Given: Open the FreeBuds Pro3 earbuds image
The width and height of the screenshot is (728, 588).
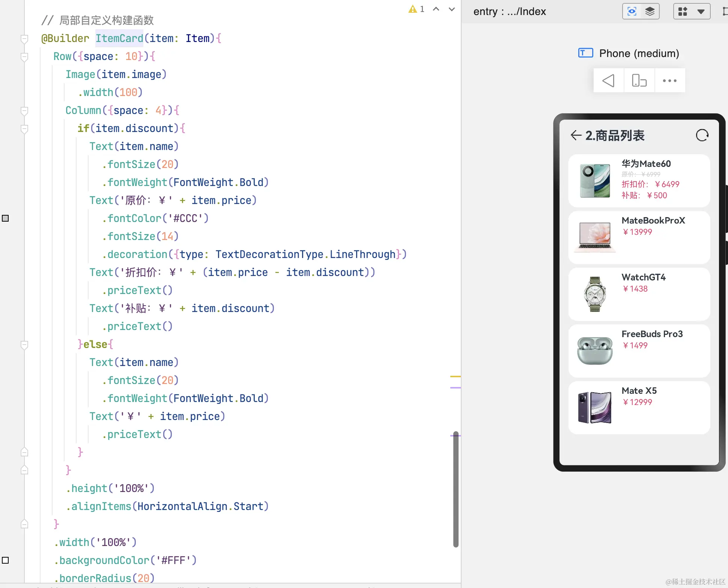Looking at the screenshot, I should click(x=595, y=351).
